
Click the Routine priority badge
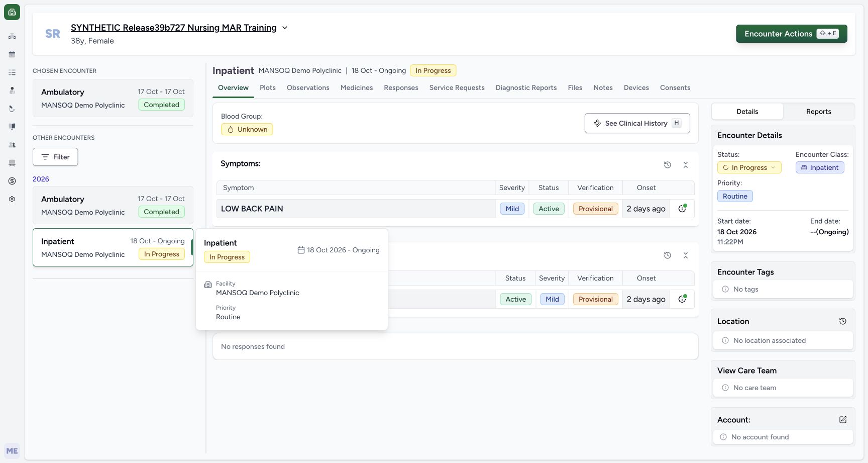[x=735, y=196]
